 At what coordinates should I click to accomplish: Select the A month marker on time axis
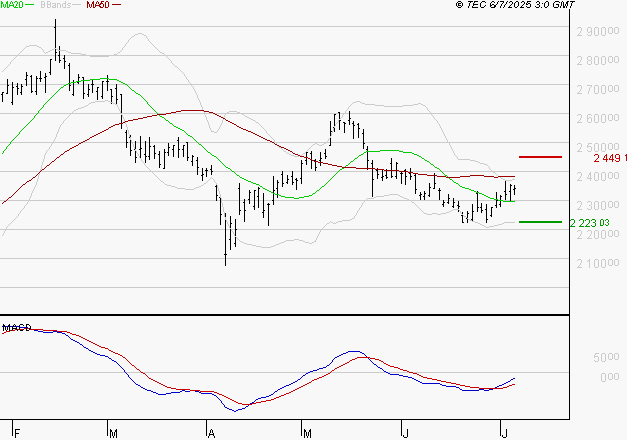coord(211,433)
